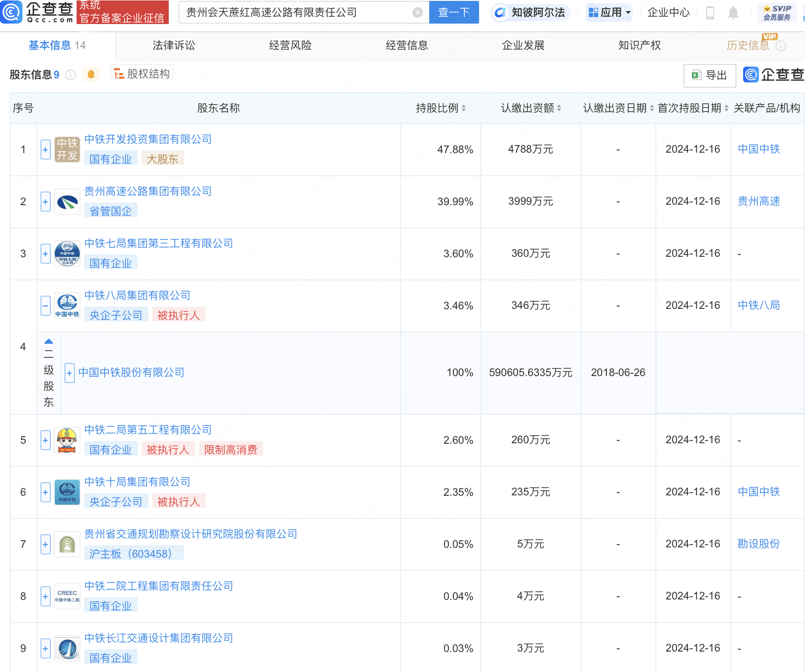Click 大股东 tag on row 1
805x672 pixels.
(x=163, y=159)
